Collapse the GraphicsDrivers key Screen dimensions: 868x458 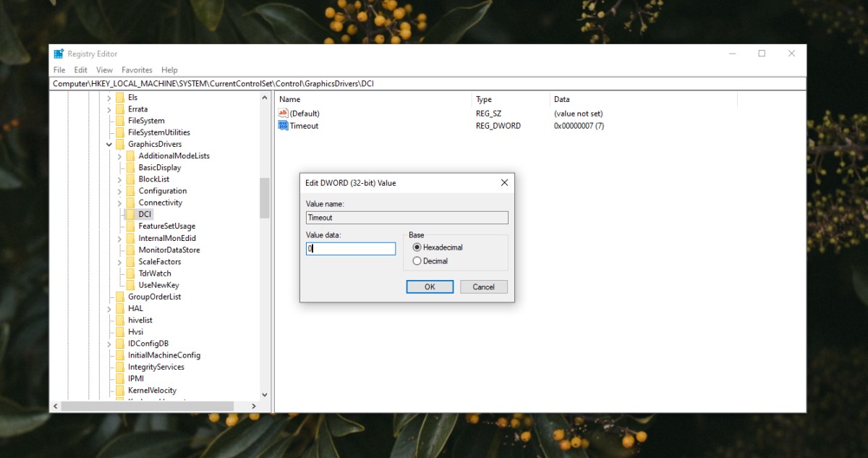coord(109,144)
